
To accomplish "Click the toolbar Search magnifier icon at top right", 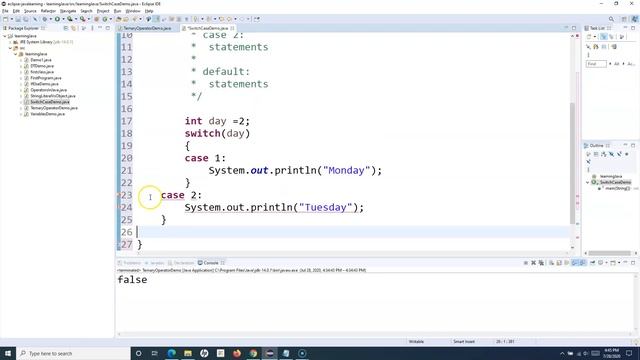I will pyautogui.click(x=611, y=19).
